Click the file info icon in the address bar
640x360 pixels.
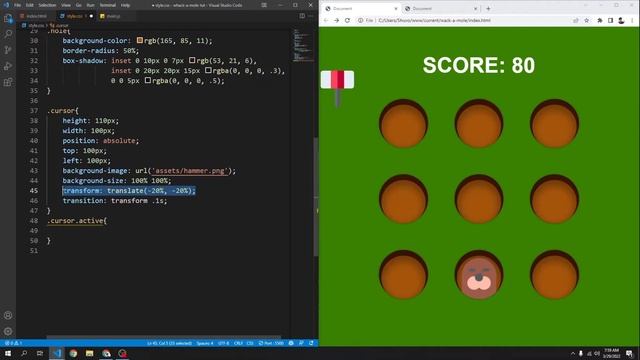(360, 20)
